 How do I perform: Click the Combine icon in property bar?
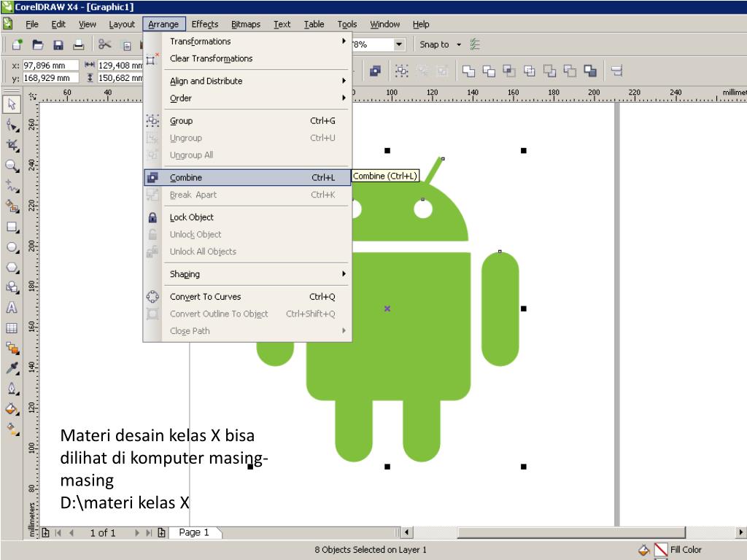(375, 71)
